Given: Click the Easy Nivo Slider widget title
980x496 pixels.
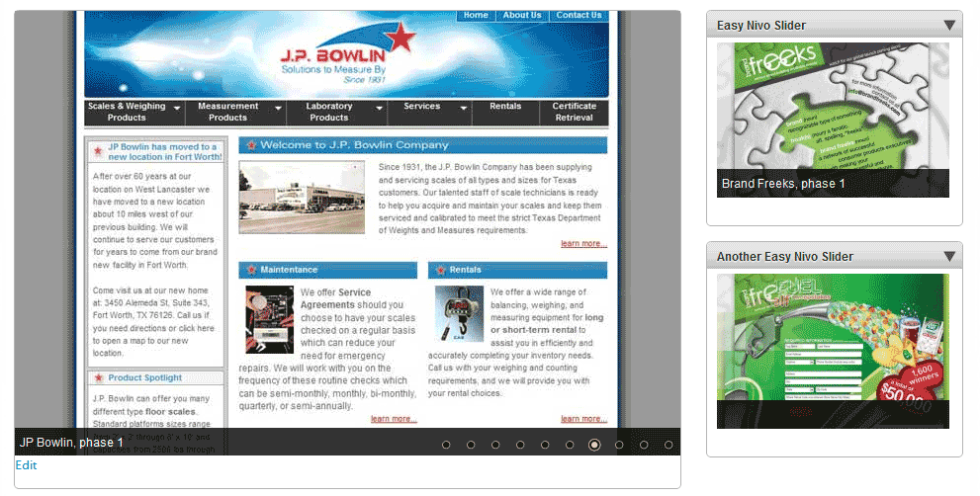Looking at the screenshot, I should 760,26.
